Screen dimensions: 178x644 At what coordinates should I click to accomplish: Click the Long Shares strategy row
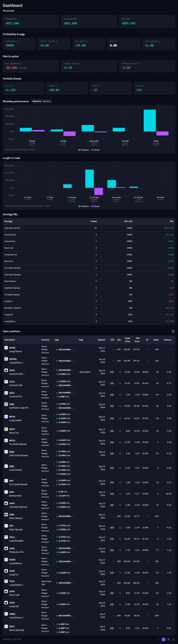89,321
